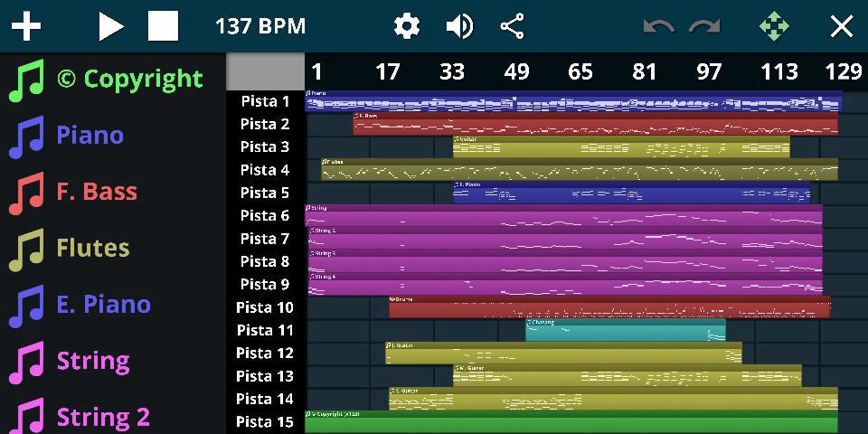Open settings via the gear icon
The width and height of the screenshot is (868, 434).
click(407, 26)
